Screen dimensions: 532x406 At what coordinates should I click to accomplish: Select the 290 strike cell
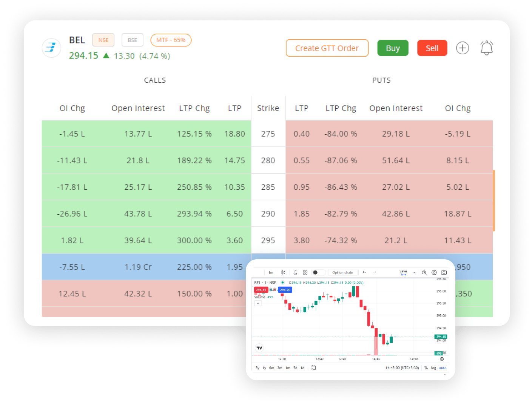[x=268, y=214]
